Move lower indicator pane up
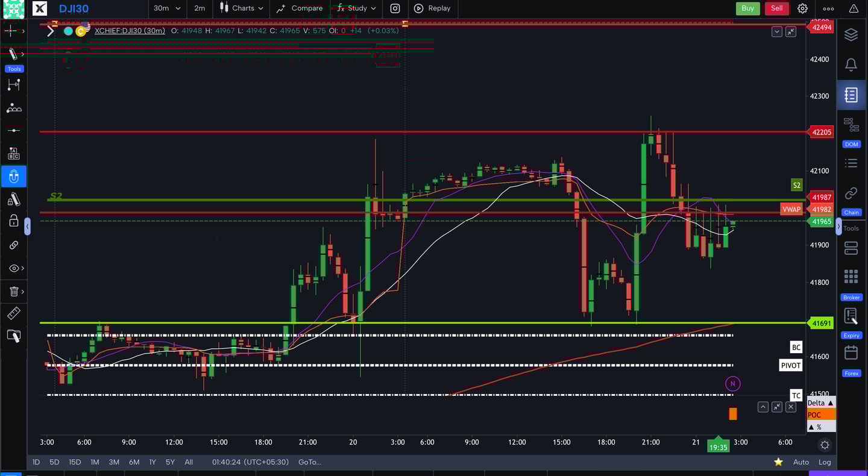Screen dimensions: 868x476 [x=763, y=407]
